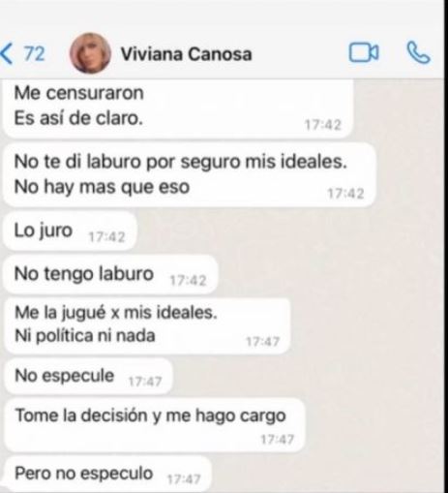Select the 'No te di laburo' message

click(190, 174)
